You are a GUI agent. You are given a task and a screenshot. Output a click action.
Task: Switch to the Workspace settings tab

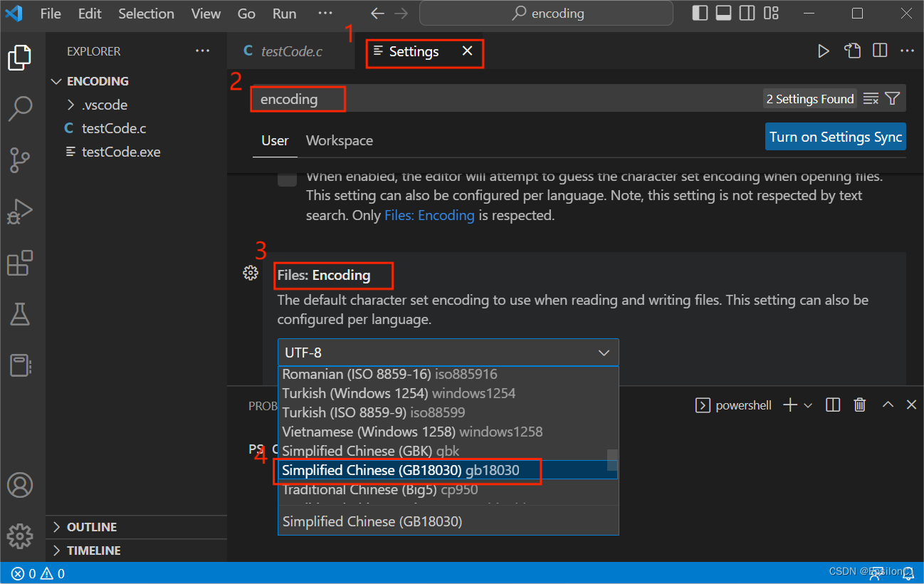pyautogui.click(x=340, y=140)
